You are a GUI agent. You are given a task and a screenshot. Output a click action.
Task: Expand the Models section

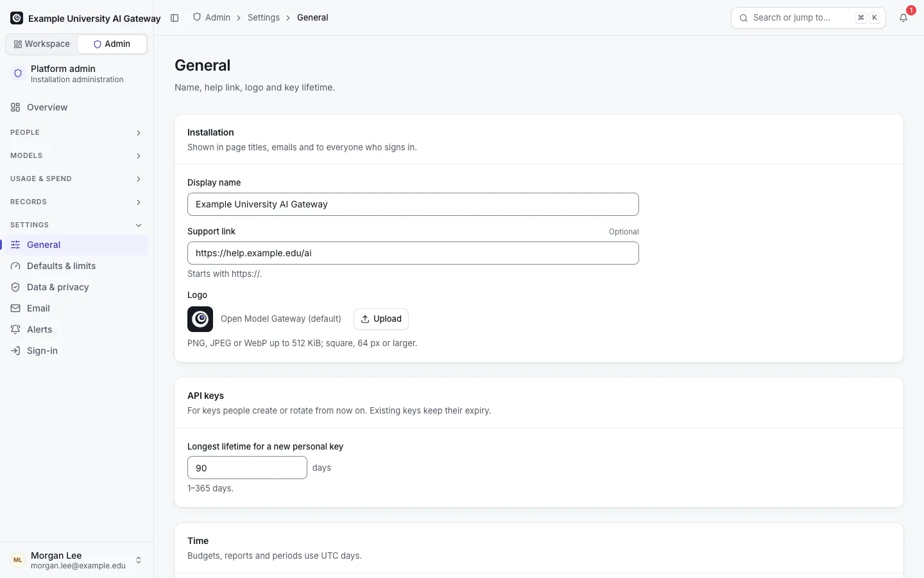[x=76, y=155]
